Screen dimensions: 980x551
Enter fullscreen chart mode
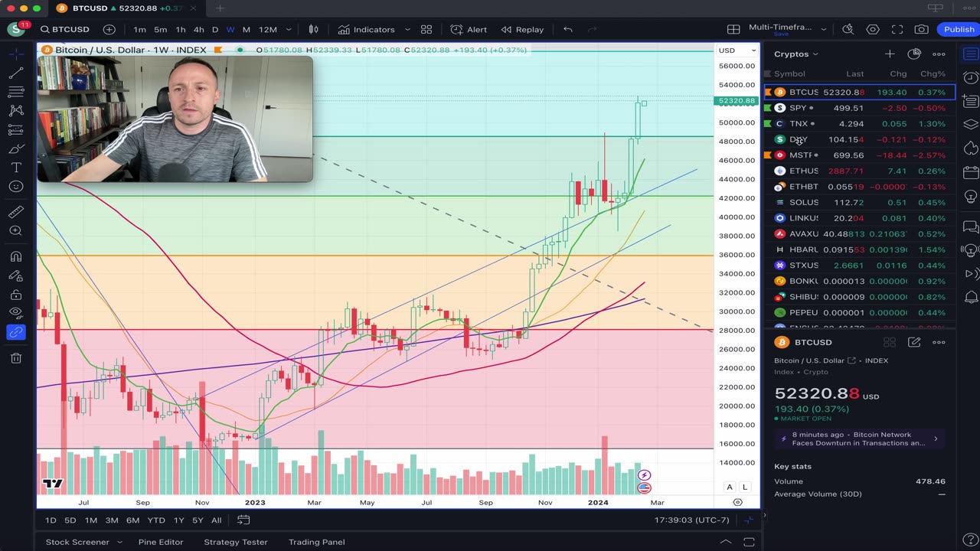click(897, 29)
